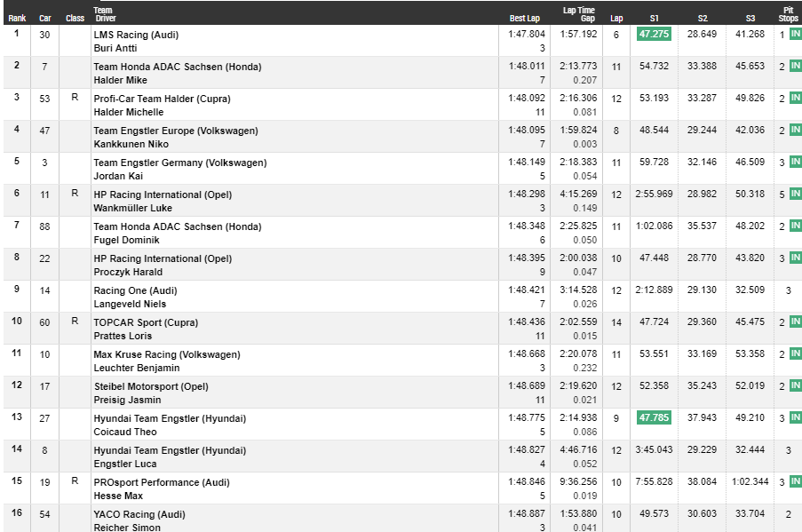Click the IN badge for Leuchter Benjamin

796,353
